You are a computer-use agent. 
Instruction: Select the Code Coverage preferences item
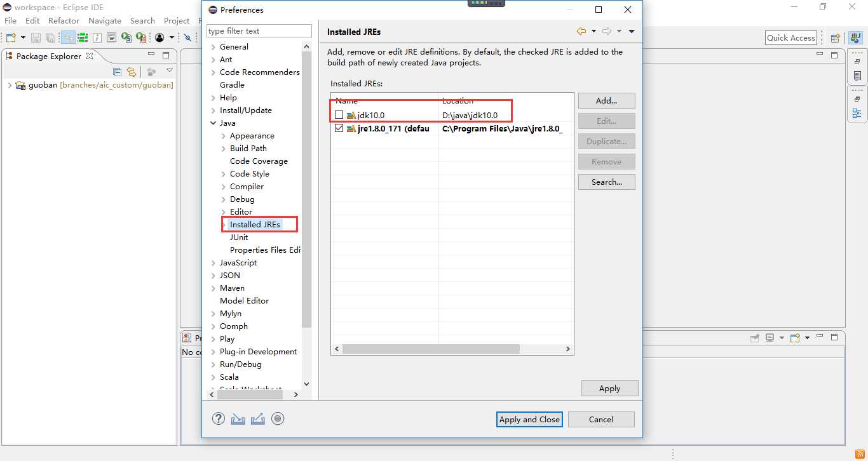point(259,161)
